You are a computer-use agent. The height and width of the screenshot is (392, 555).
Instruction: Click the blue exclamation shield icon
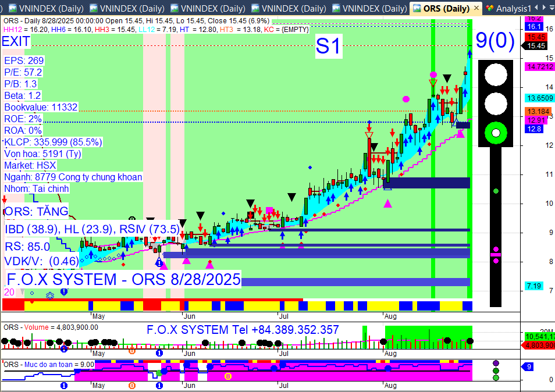point(64,292)
